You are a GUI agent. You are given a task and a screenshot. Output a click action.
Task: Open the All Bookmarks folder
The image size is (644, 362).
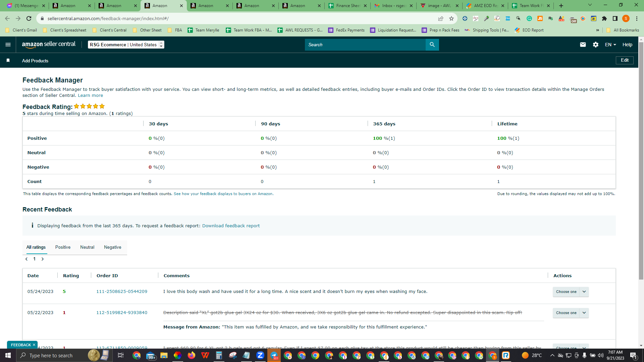pos(623,30)
